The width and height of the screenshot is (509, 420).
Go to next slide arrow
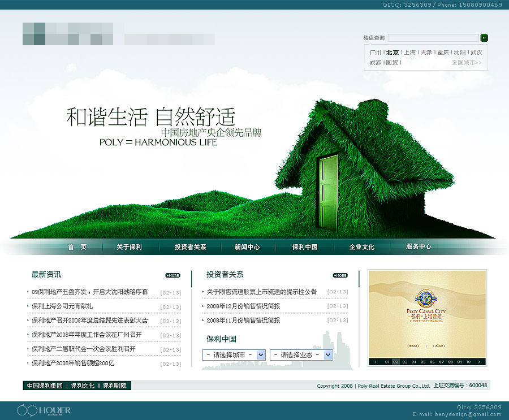click(x=479, y=362)
